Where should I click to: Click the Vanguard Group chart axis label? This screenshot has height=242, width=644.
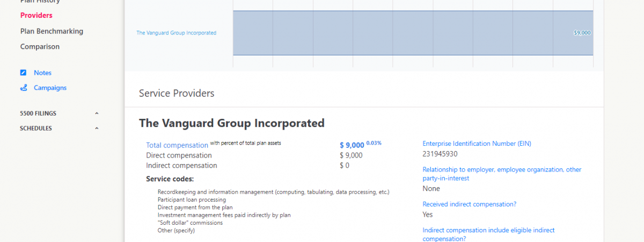[176, 33]
